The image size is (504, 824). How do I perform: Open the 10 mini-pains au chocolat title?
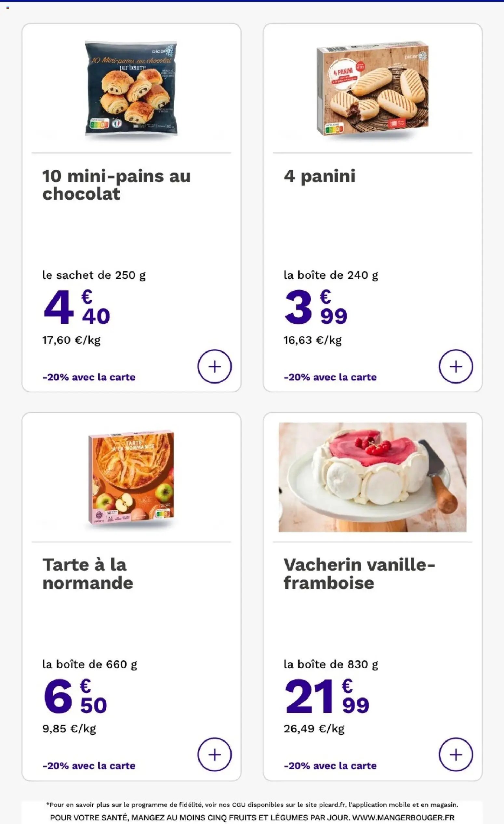[x=116, y=185]
